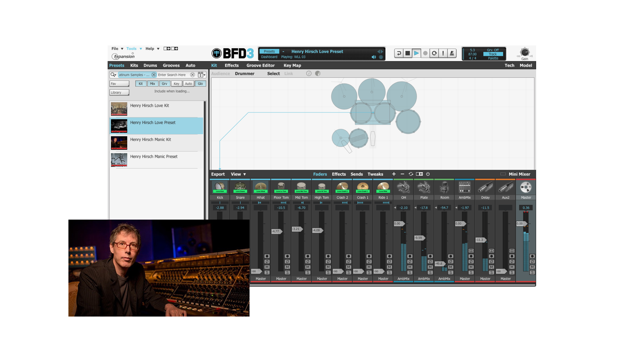Click the Master tape reel icon
This screenshot has height=362, width=644.
[526, 187]
